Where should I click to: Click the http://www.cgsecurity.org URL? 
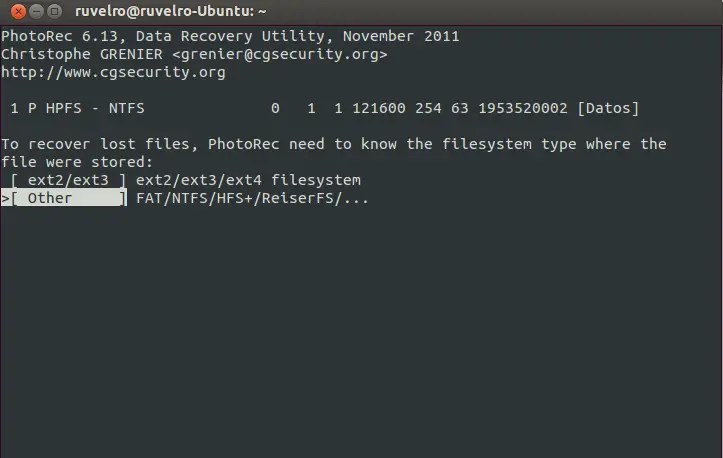coord(113,72)
